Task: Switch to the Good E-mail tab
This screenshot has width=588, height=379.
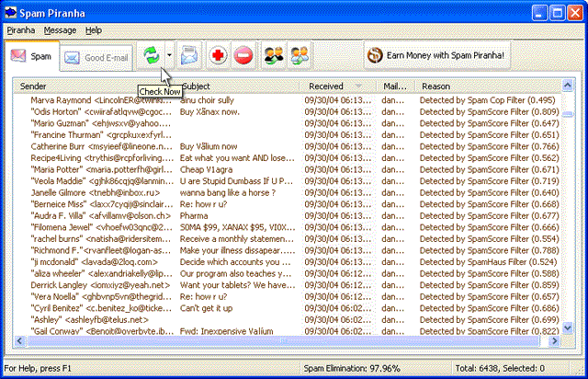Action: pos(96,58)
